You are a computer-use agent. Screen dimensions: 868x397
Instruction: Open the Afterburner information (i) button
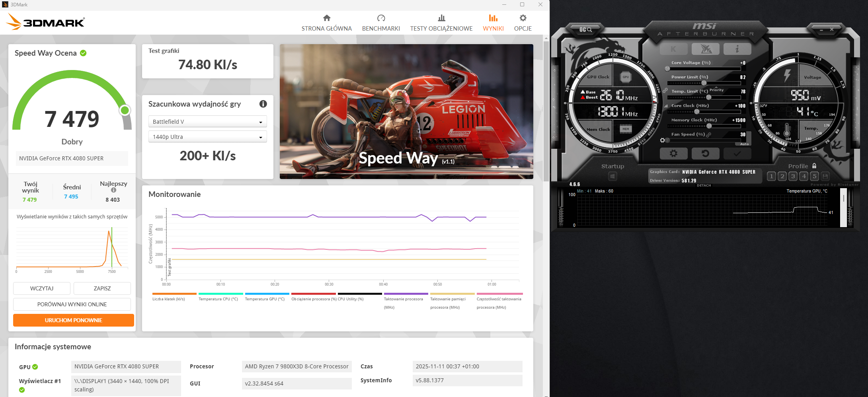point(737,49)
